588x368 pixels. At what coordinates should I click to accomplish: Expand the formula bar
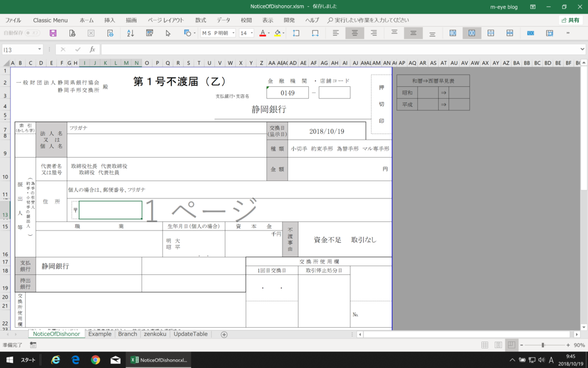coord(582,49)
